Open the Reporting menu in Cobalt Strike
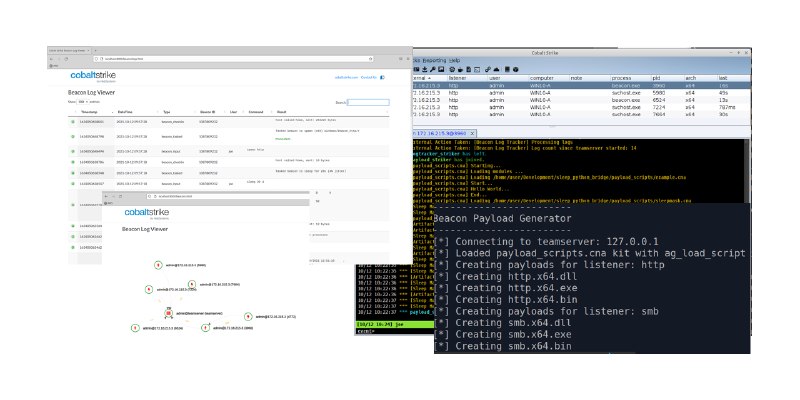Viewport: 800px width, 400px height. (434, 60)
